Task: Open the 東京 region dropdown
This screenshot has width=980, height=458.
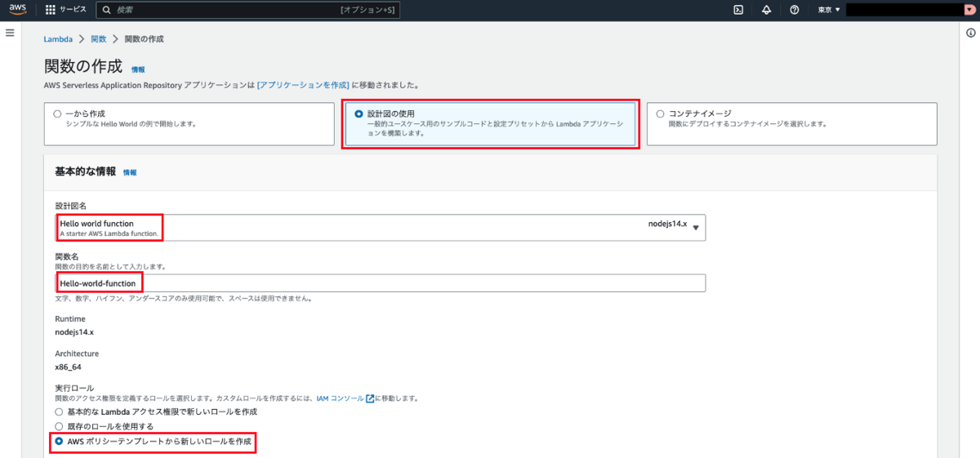Action: 828,10
